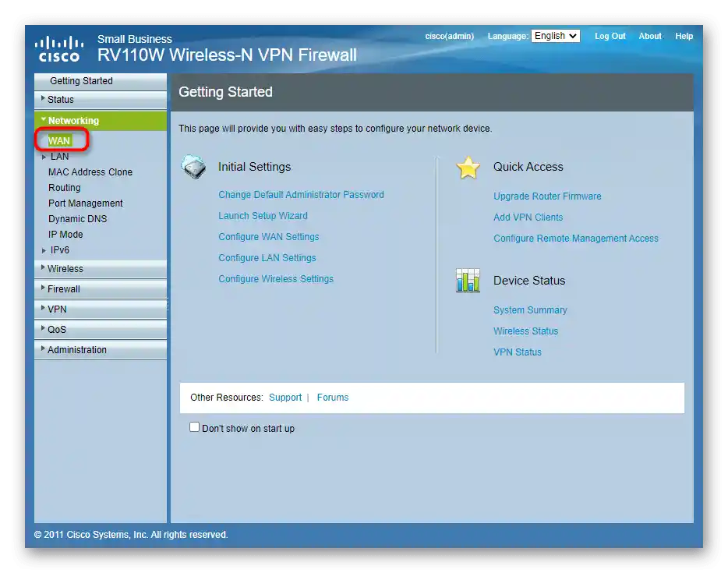Expand the Status menu section

(x=101, y=99)
